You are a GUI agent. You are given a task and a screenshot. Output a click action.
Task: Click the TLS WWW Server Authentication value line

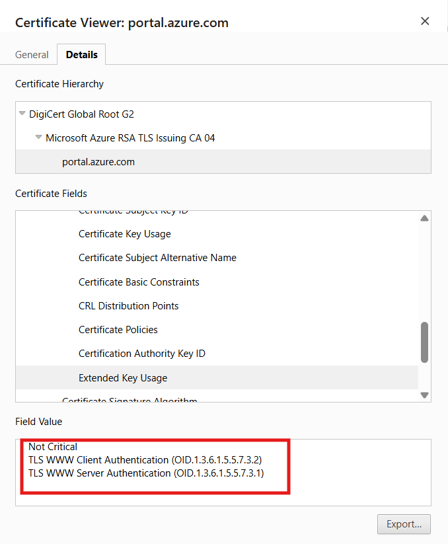146,473
